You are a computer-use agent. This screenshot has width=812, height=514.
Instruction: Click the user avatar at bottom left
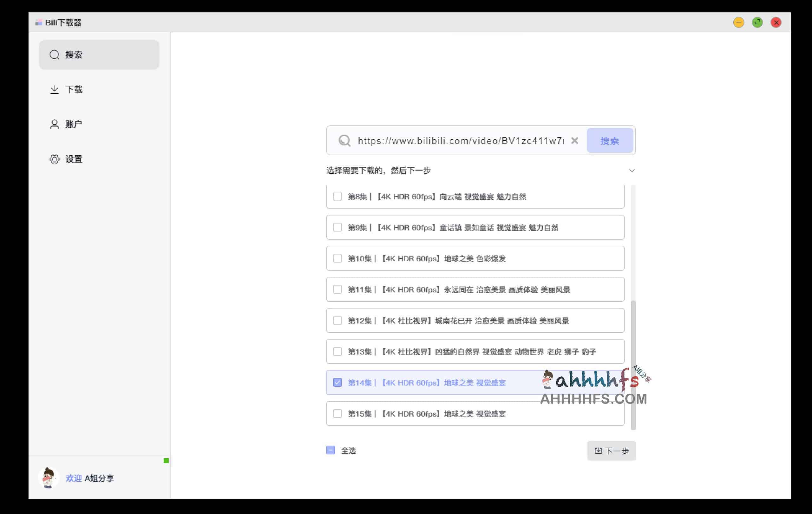tap(49, 478)
